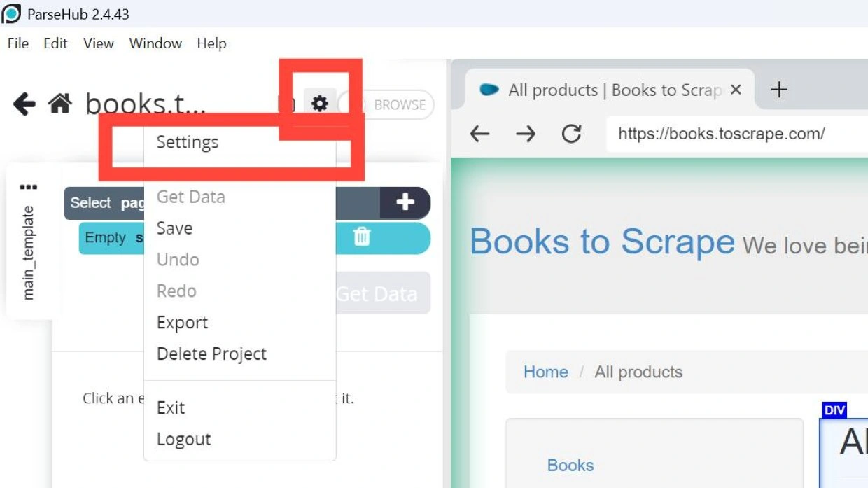Open the Help menu
The width and height of the screenshot is (868, 488).
[211, 43]
